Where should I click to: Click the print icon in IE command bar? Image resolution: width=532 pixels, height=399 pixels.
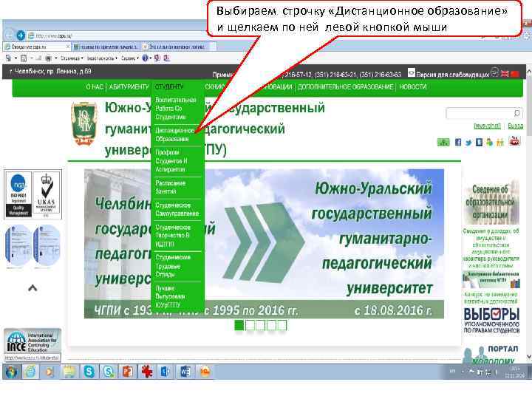(49, 58)
